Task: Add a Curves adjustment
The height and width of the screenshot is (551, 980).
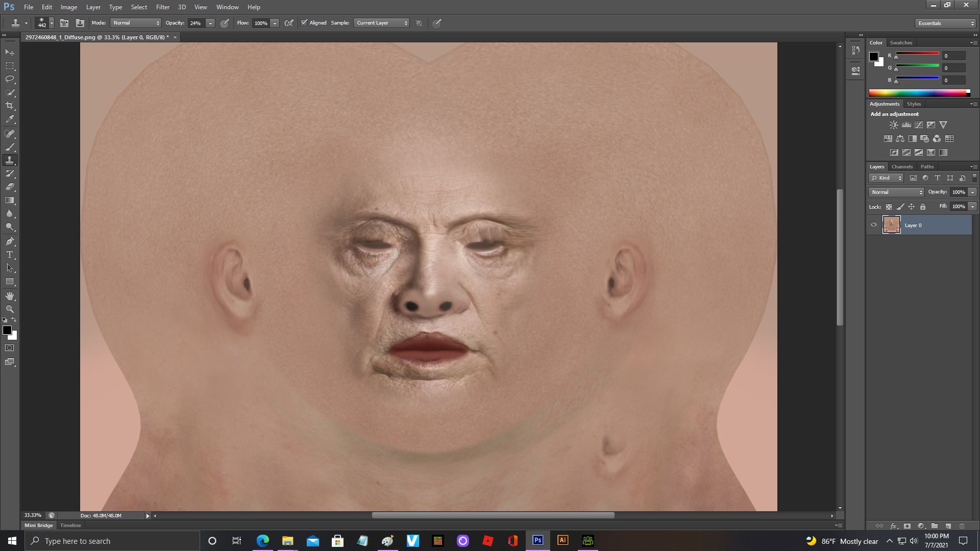Action: coord(919,124)
